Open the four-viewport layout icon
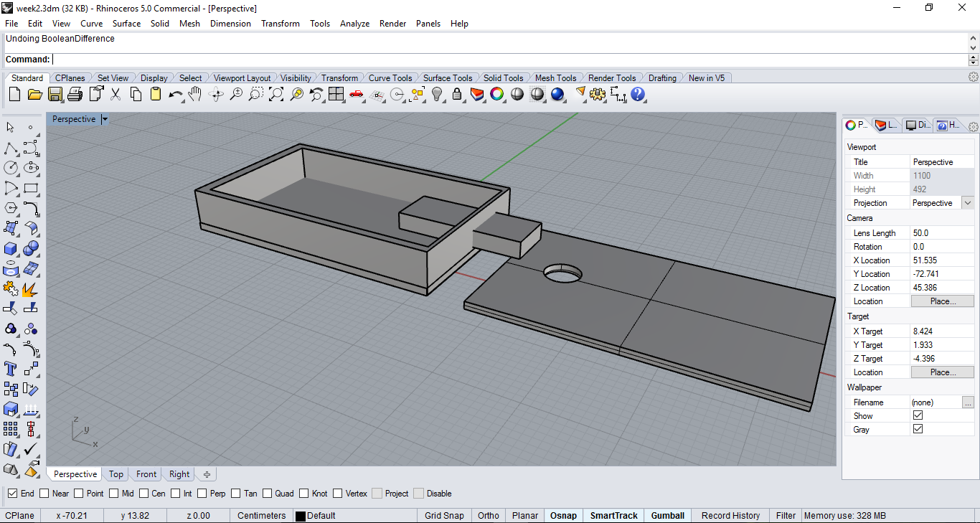The width and height of the screenshot is (980, 523). pyautogui.click(x=336, y=94)
